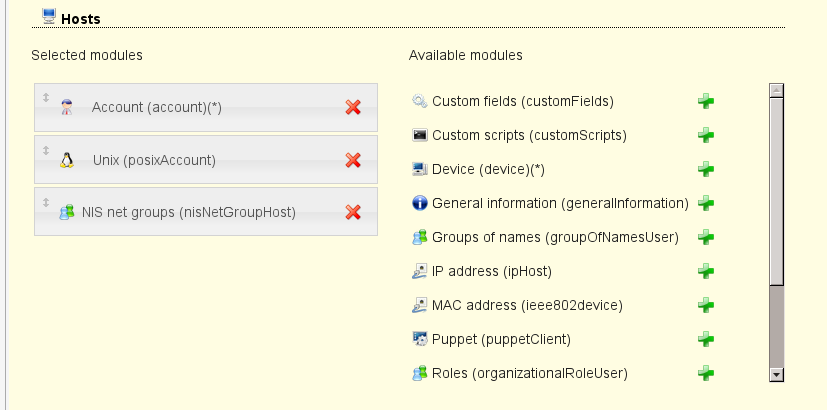Add the Custom scripts module
The height and width of the screenshot is (410, 827).
(706, 135)
